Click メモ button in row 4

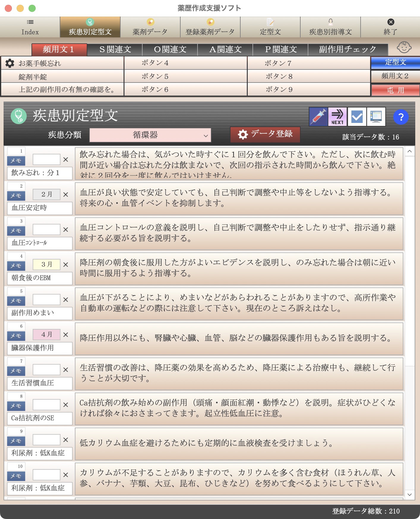(16, 266)
